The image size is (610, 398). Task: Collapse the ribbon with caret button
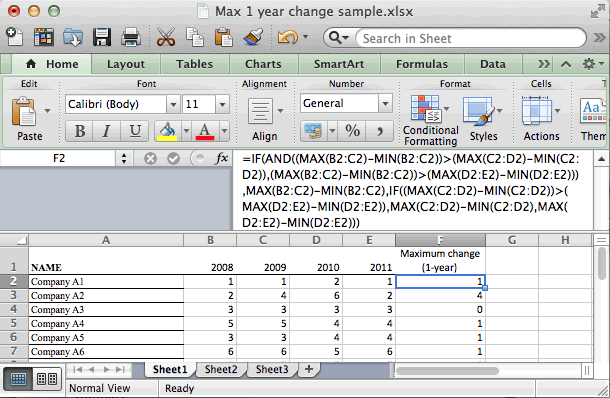(566, 64)
